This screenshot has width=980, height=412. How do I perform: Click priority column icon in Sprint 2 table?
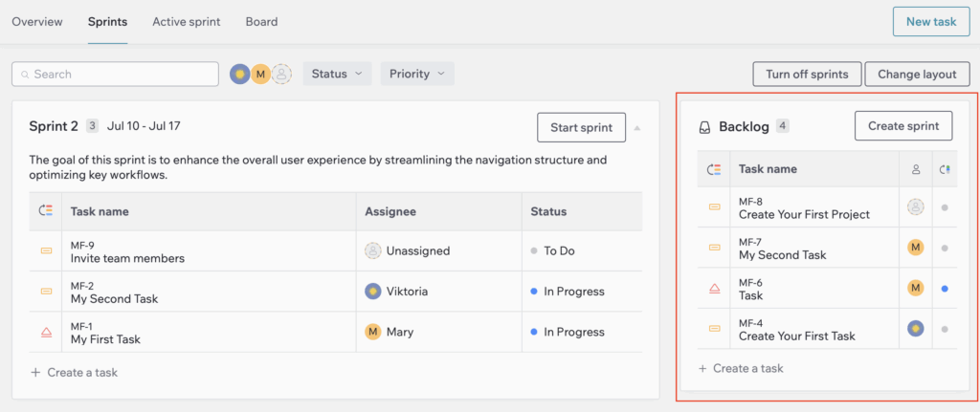pos(46,211)
